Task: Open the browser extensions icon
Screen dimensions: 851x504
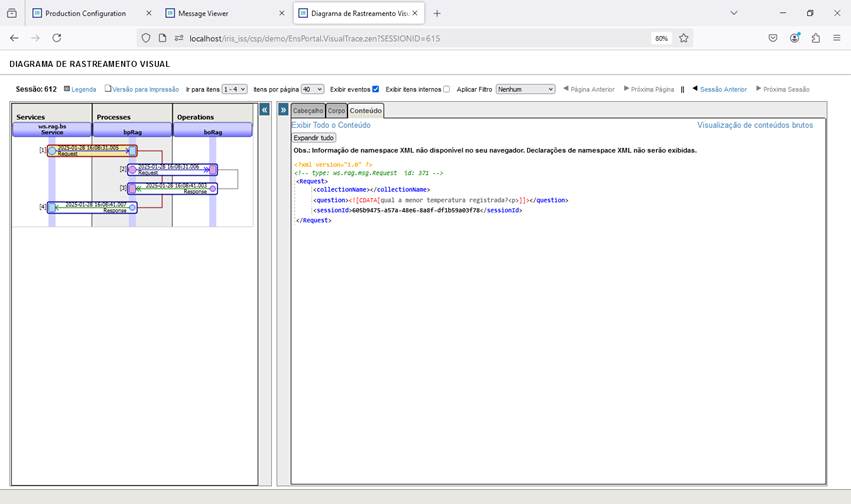Action: click(x=816, y=38)
